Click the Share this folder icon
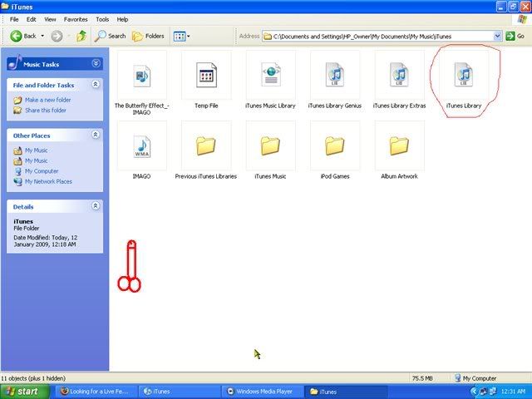Viewport: 532px width, 399px height. point(17,111)
